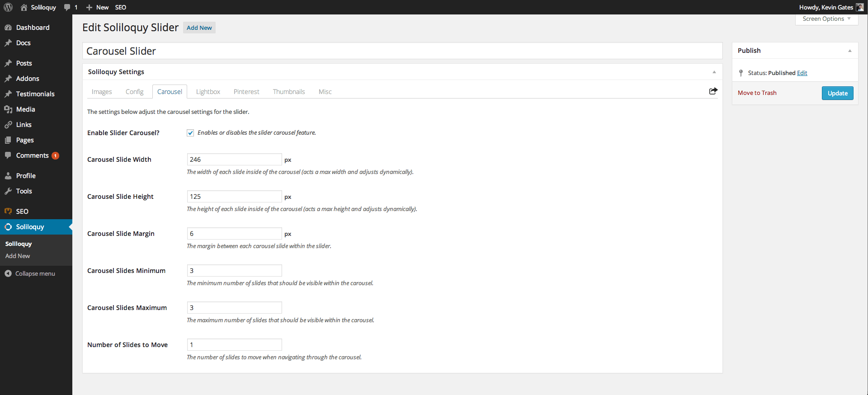Screen dimensions: 868x395
Task: Collapse the Publish box arrow
Action: pos(850,51)
